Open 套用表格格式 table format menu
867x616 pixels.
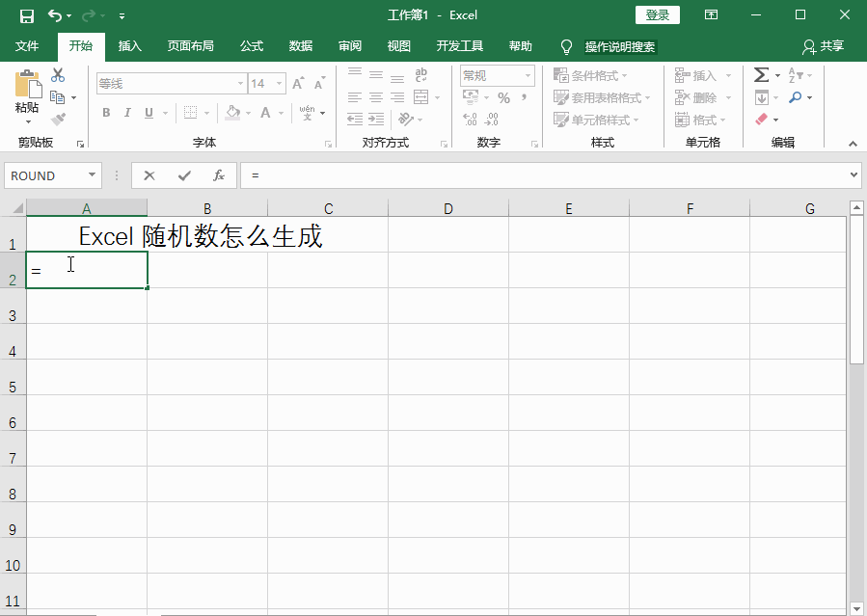(x=602, y=97)
